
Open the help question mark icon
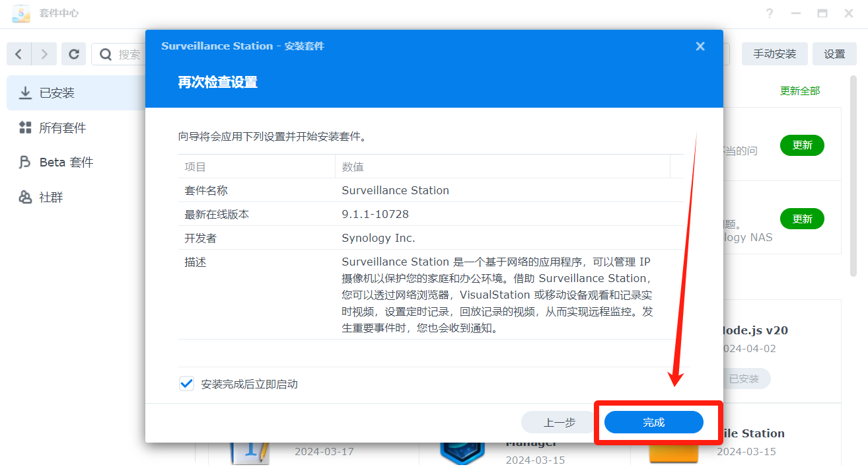coord(770,14)
